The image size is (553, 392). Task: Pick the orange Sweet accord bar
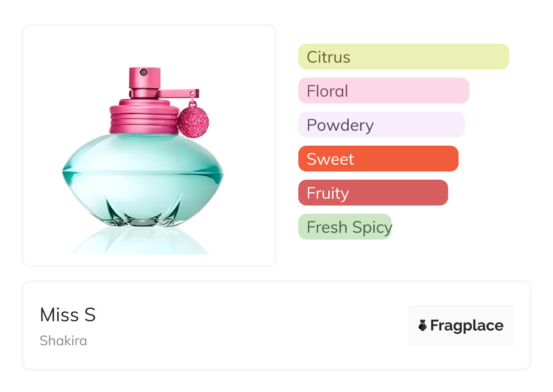378,159
